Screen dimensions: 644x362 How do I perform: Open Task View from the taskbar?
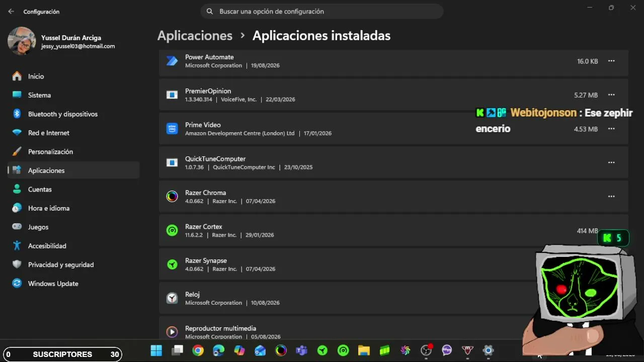(177, 350)
